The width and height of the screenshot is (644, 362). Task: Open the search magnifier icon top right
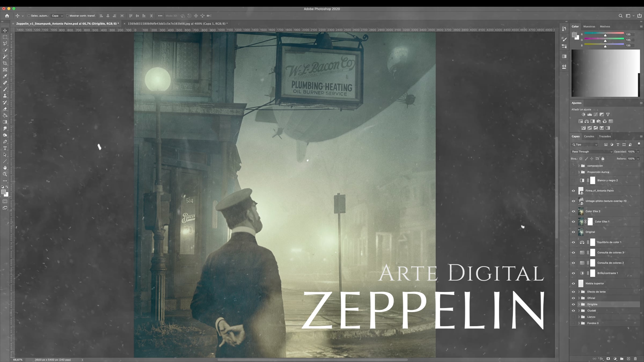pyautogui.click(x=620, y=16)
